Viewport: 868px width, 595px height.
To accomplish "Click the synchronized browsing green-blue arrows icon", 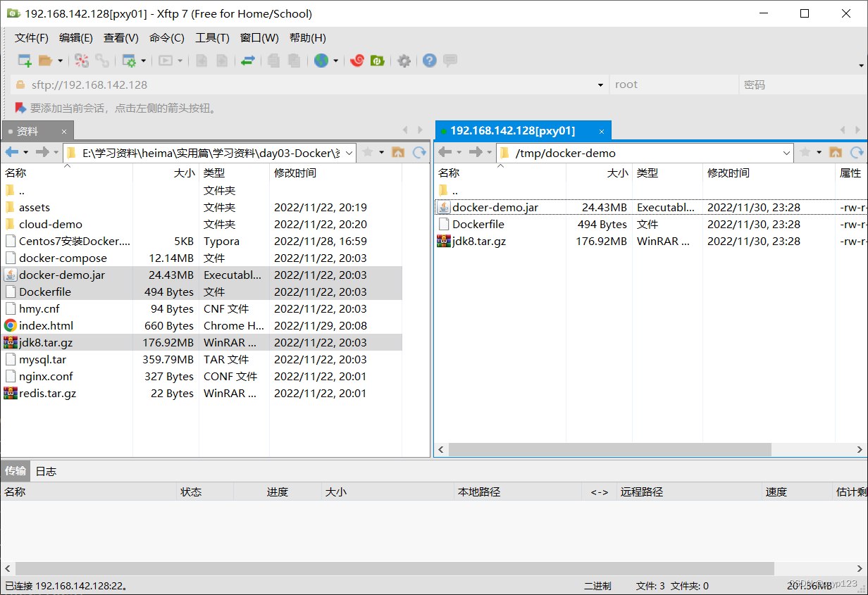I will tap(247, 61).
